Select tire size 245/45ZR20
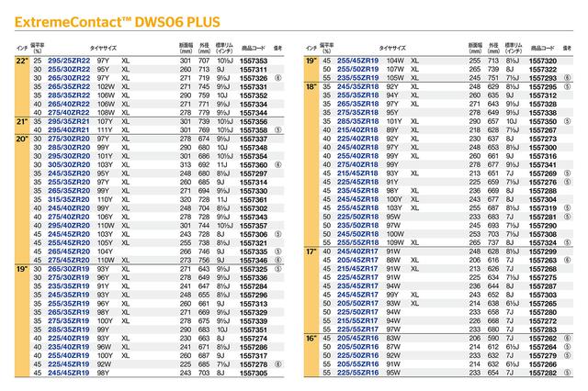Viewport: 588px width, 391px height. click(x=69, y=234)
